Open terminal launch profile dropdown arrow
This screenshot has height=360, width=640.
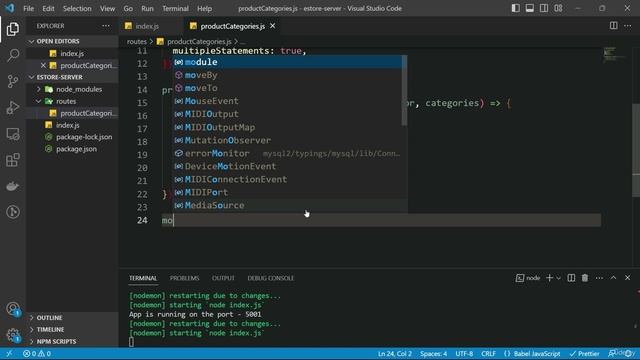click(558, 278)
